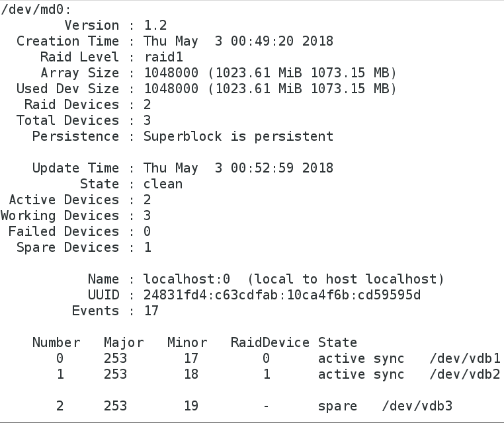This screenshot has height=423, width=504.
Task: Click Creation Time value 00:49:20 2018
Action: pyautogui.click(x=282, y=41)
